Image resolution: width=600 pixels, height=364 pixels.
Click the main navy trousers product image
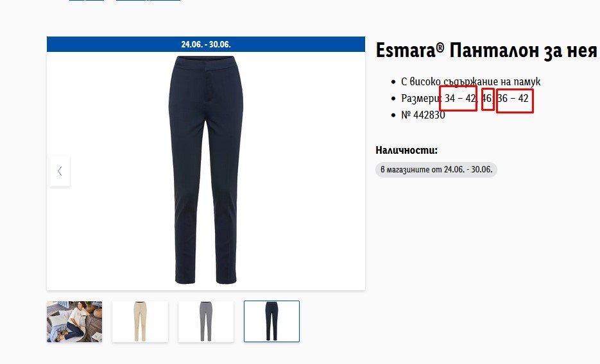[206, 170]
